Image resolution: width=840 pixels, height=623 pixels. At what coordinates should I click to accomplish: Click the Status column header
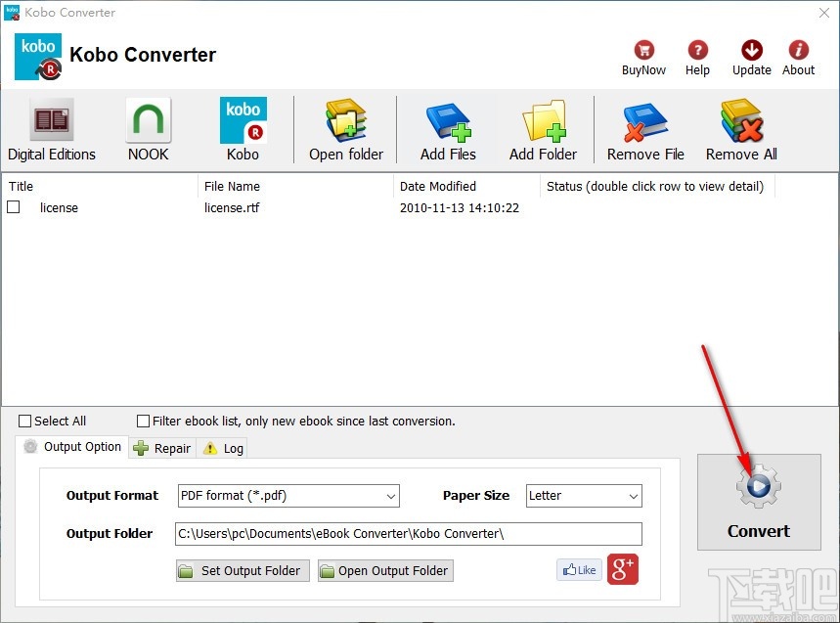coord(658,186)
